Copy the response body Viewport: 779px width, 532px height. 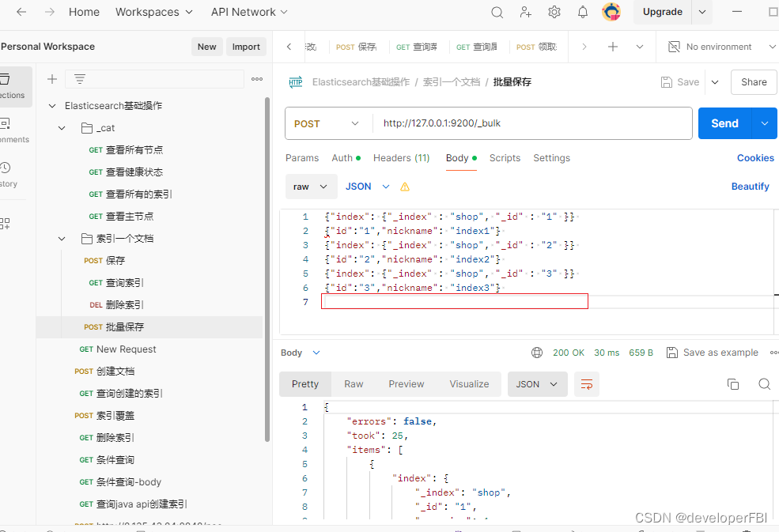[733, 384]
